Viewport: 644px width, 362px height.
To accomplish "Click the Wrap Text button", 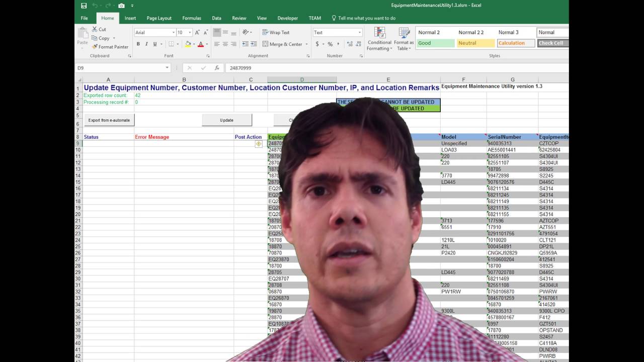I will pyautogui.click(x=276, y=32).
